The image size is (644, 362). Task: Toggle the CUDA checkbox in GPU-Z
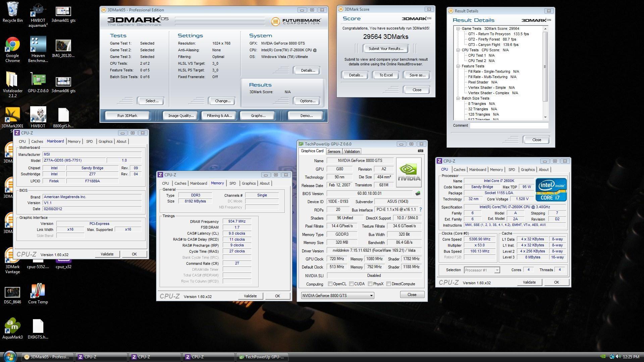point(351,284)
